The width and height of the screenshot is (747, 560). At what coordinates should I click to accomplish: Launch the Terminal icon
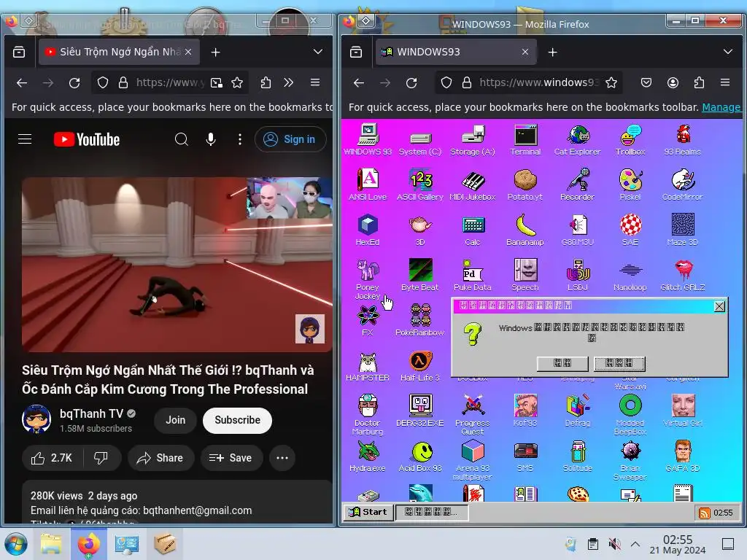[525, 140]
